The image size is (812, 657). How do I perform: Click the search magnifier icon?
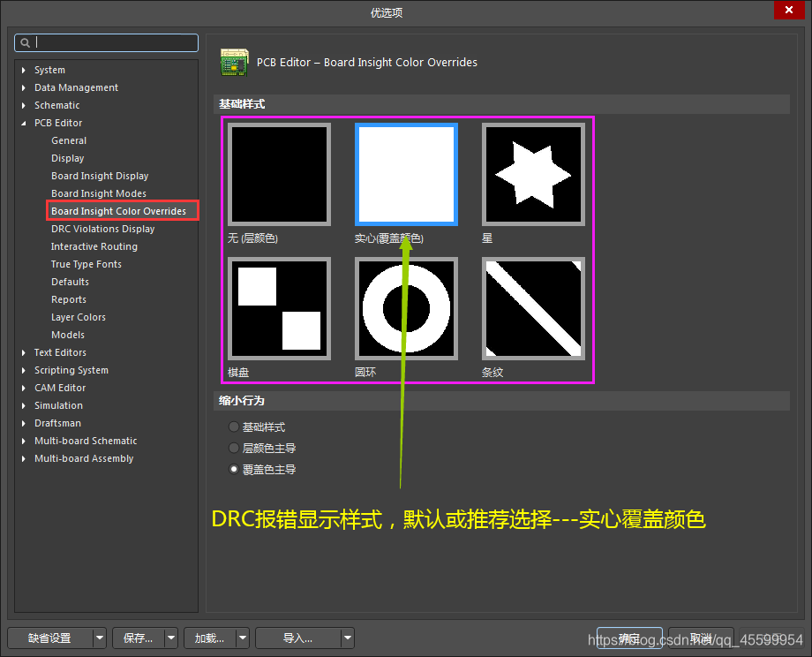tap(25, 42)
